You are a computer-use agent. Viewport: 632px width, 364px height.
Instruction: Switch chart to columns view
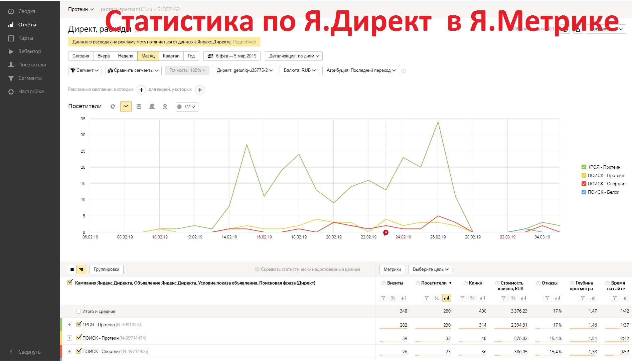[152, 107]
